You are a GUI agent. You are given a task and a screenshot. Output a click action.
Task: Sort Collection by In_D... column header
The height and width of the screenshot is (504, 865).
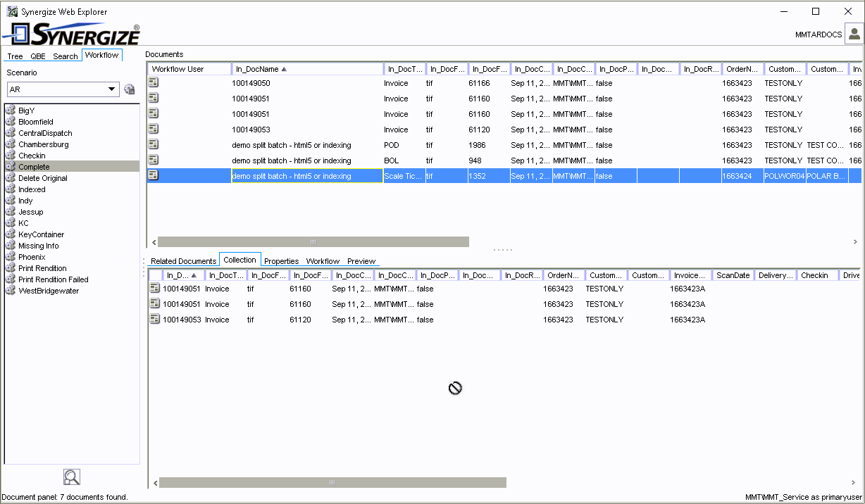[183, 275]
